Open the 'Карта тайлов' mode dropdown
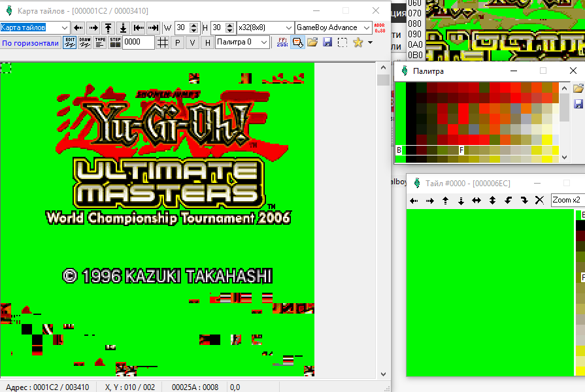This screenshot has width=585, height=392. click(65, 27)
